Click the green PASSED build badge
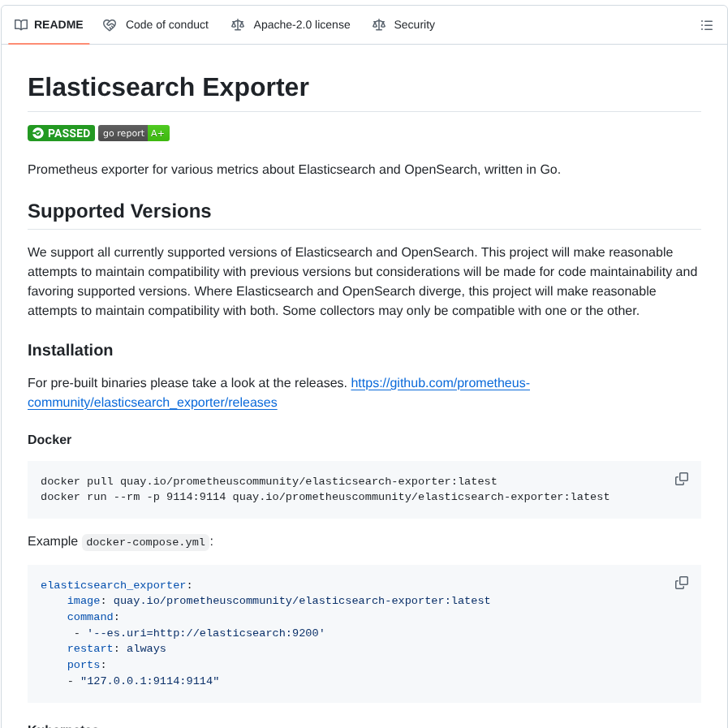 [x=61, y=132]
